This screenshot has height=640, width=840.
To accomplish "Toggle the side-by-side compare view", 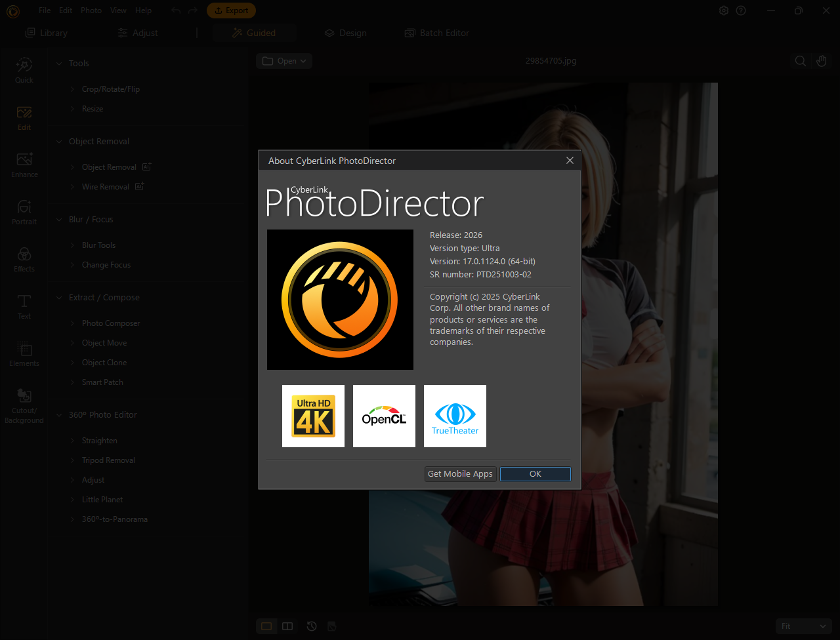I will (287, 626).
